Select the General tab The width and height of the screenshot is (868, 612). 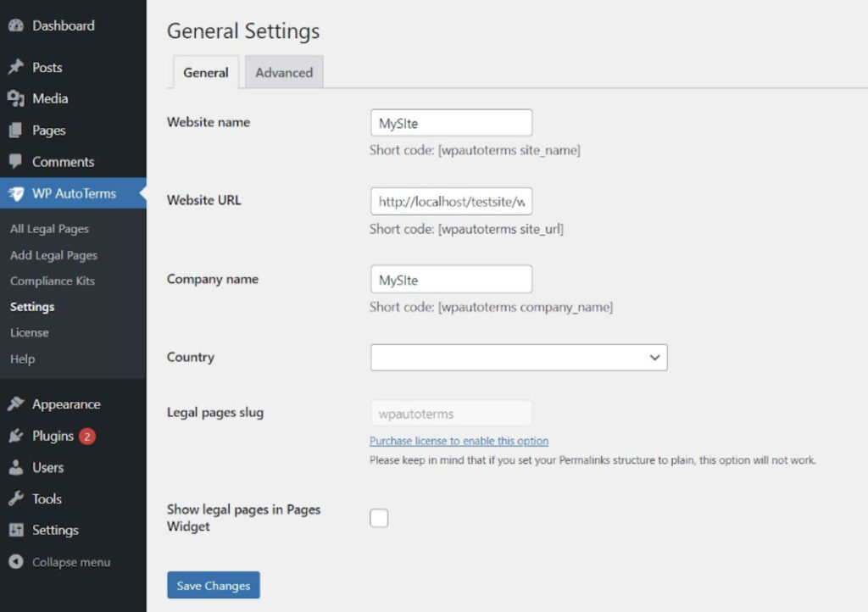pyautogui.click(x=206, y=73)
